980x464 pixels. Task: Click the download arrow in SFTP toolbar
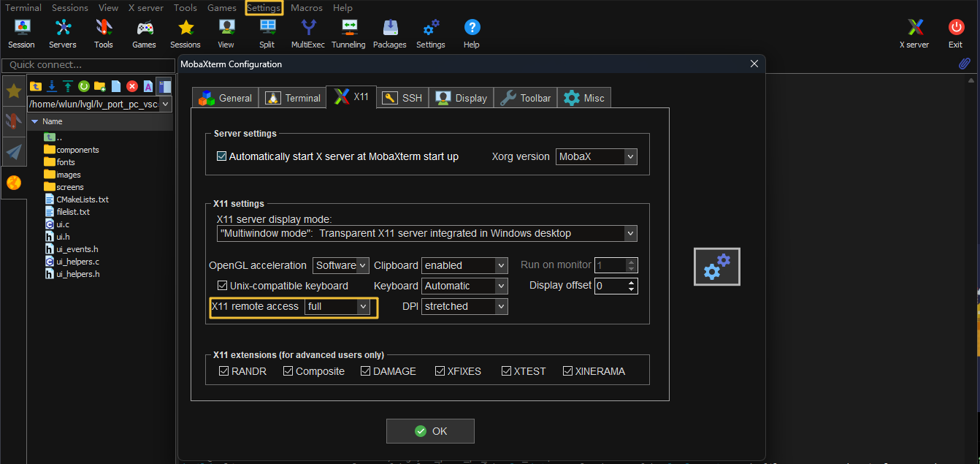(x=52, y=86)
